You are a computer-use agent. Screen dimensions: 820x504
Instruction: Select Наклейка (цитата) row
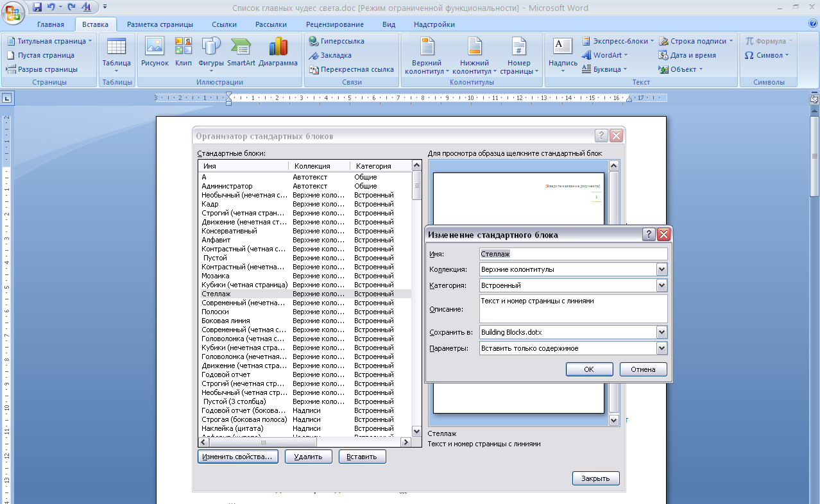(305, 428)
